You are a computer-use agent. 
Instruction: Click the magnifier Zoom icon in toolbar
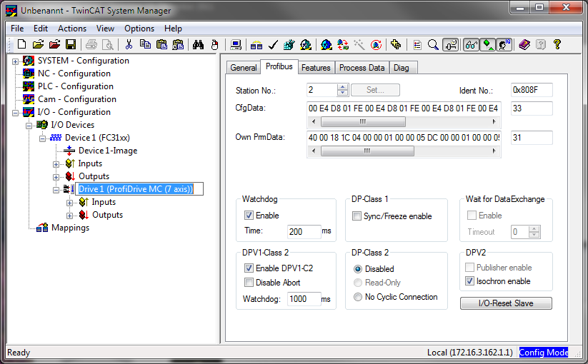[433, 44]
